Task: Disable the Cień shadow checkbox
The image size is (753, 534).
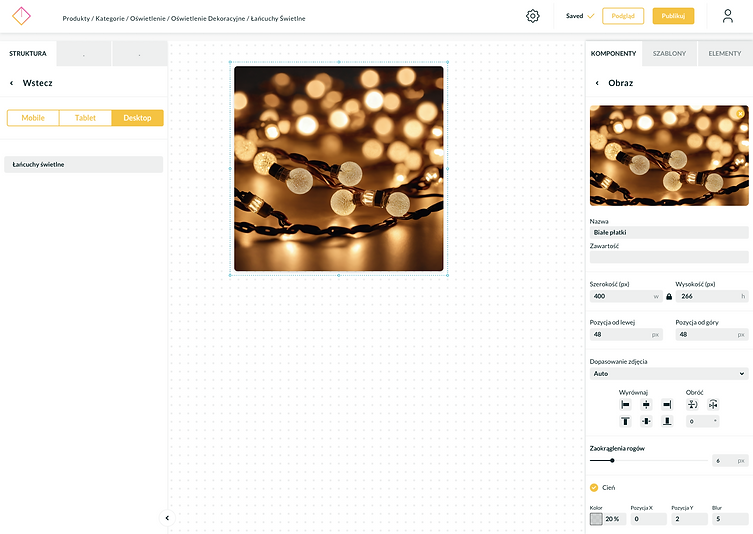Action: (x=594, y=487)
